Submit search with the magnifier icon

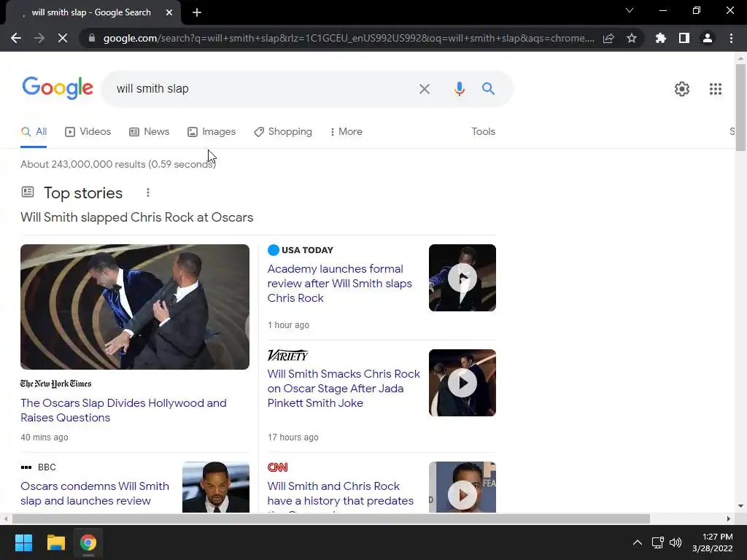click(x=488, y=88)
